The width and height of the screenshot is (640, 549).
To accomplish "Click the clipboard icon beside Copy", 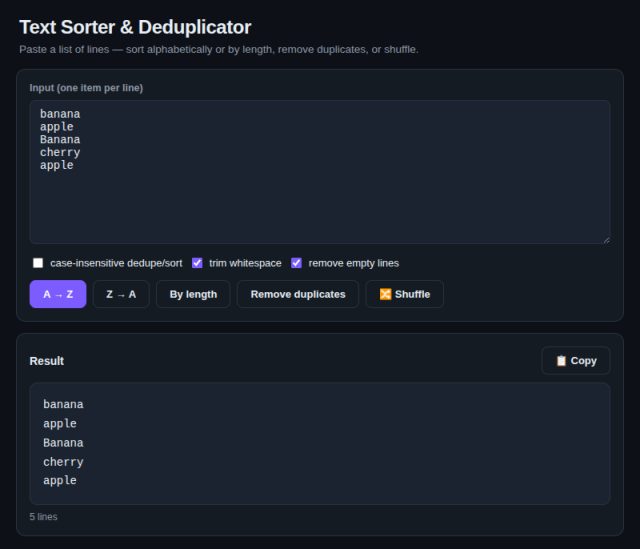I will (x=561, y=360).
